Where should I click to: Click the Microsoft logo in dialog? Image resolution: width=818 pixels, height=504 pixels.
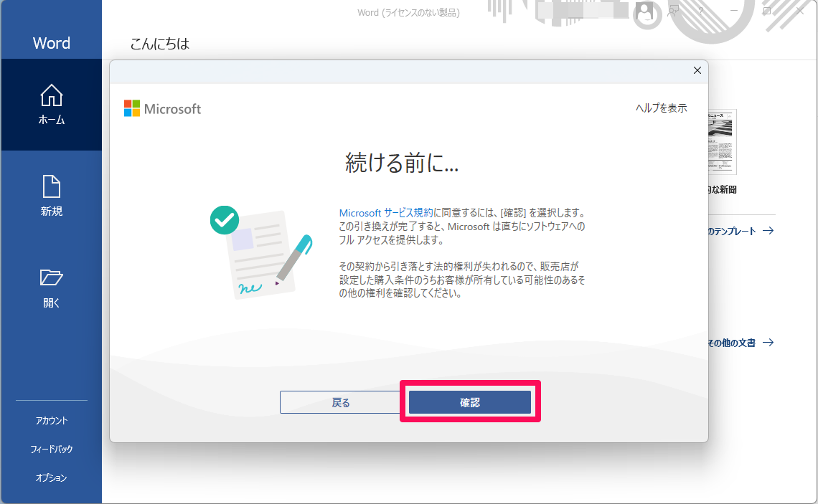[162, 108]
